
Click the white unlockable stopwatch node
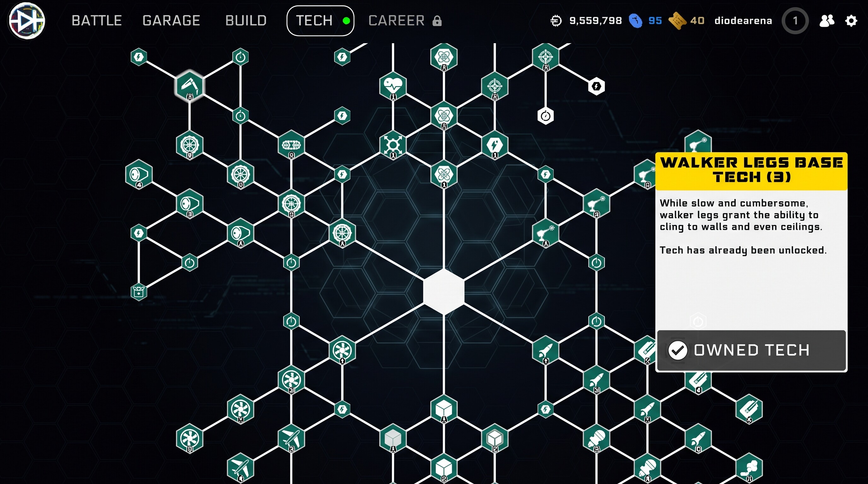pos(546,116)
